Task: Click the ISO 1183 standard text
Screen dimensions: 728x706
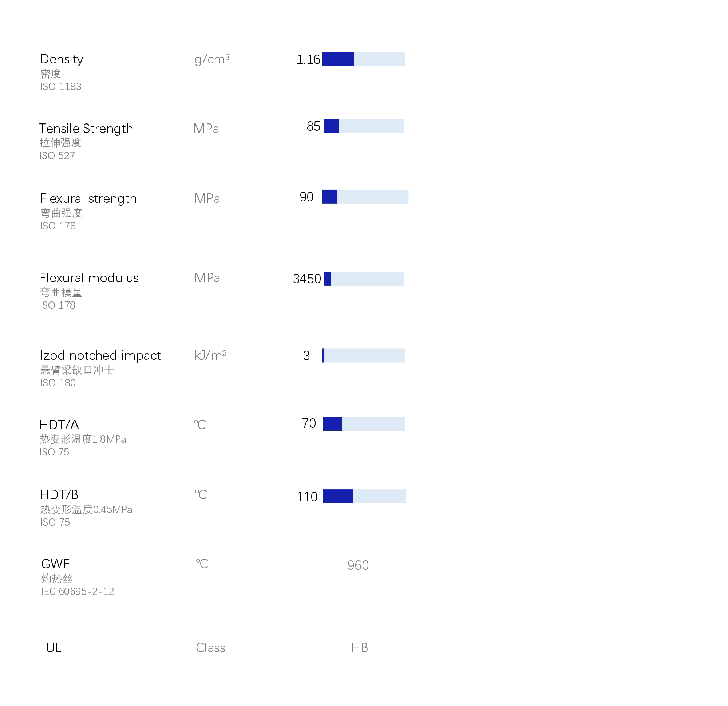Action: [x=61, y=87]
